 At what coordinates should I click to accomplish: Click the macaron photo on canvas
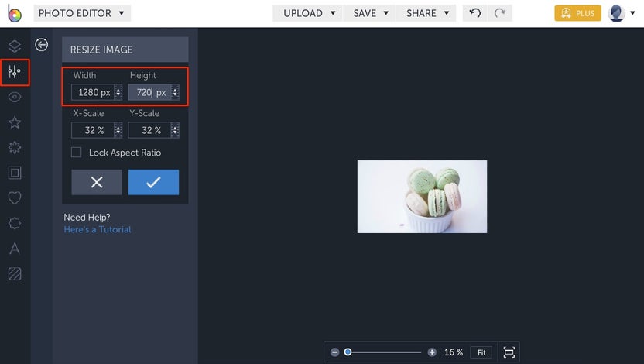pyautogui.click(x=422, y=197)
